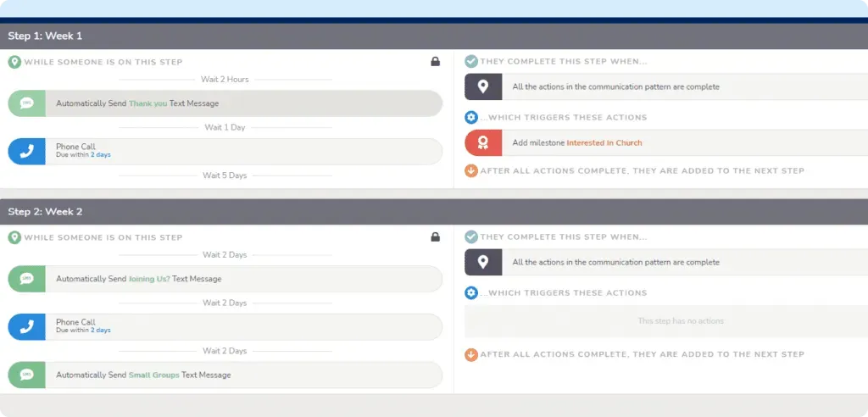Click Step 2 trigger actions gear icon

click(x=471, y=292)
